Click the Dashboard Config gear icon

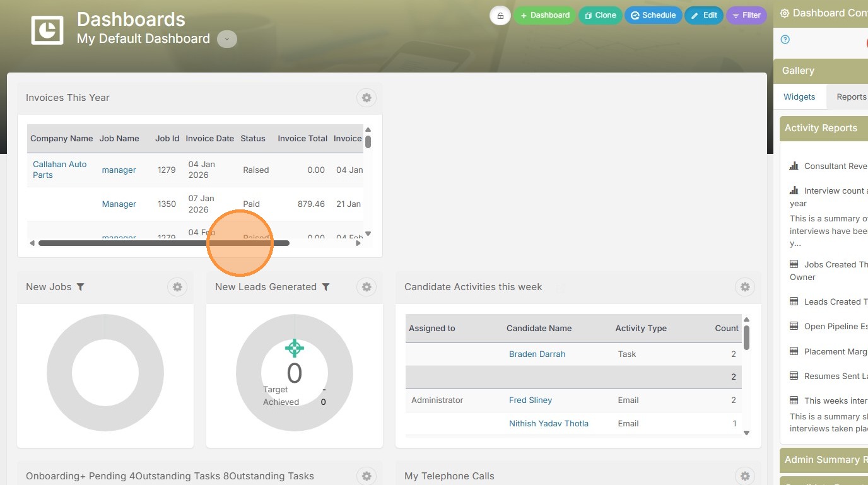pos(785,13)
